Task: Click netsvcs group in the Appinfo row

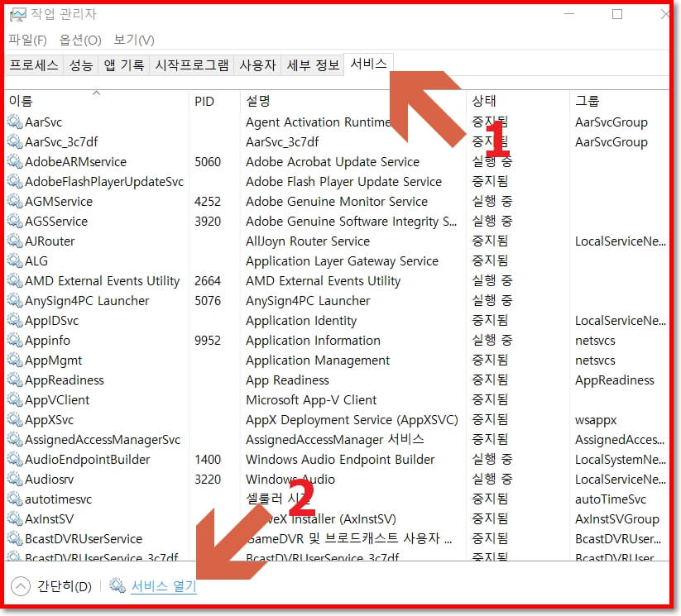Action: 595,341
